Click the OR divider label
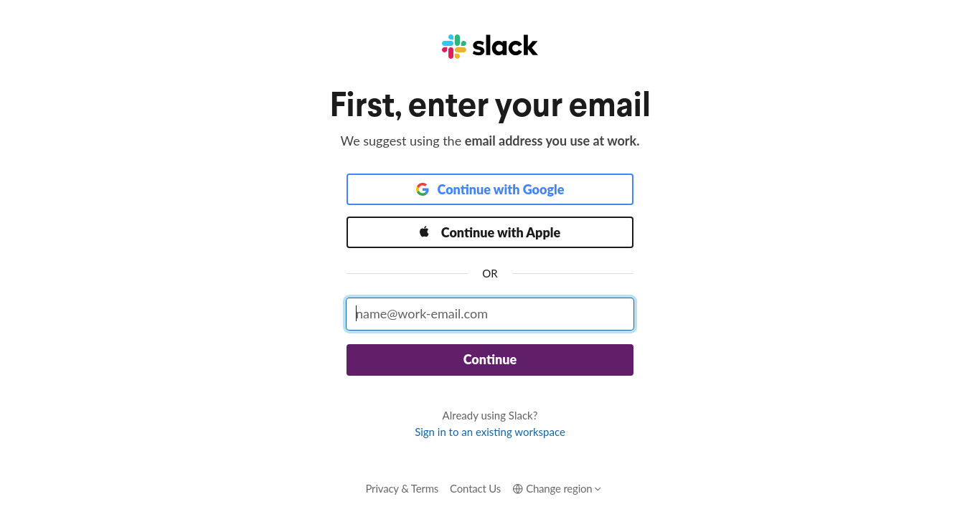The image size is (980, 522). point(490,273)
